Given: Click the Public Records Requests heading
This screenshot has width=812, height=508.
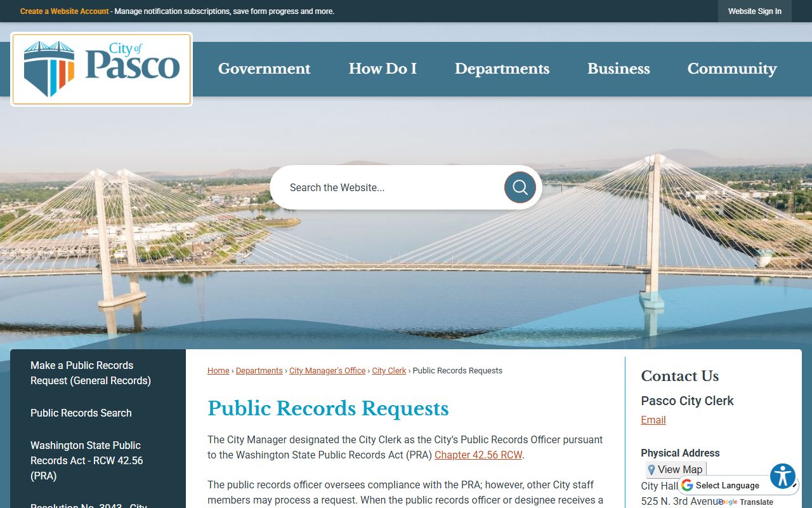Looking at the screenshot, I should [328, 408].
